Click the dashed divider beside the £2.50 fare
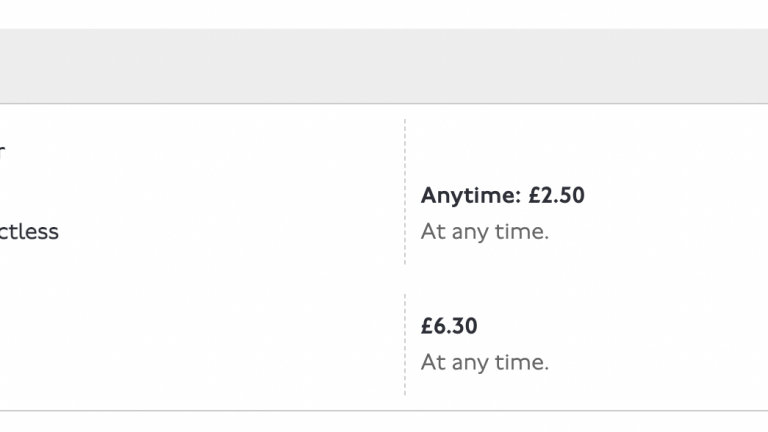The height and width of the screenshot is (432, 768). coord(405,192)
